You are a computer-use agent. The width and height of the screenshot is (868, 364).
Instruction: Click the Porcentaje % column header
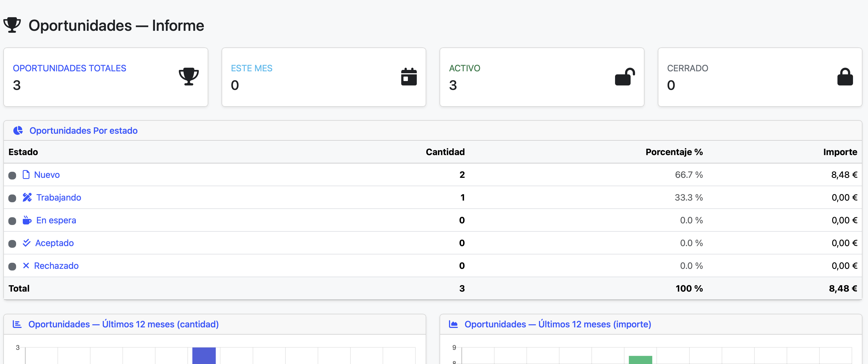tap(674, 152)
